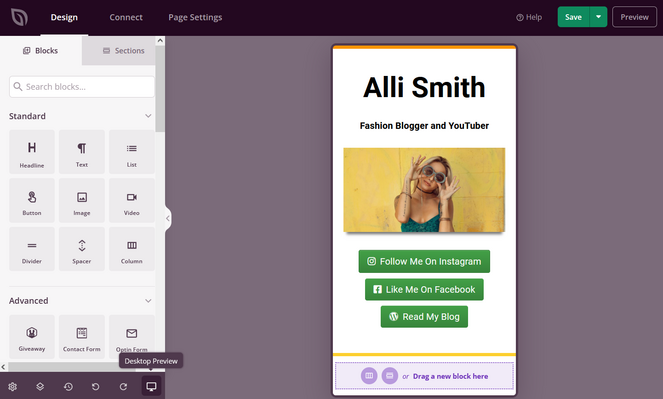Collapse the Advanced blocks group

(148, 301)
